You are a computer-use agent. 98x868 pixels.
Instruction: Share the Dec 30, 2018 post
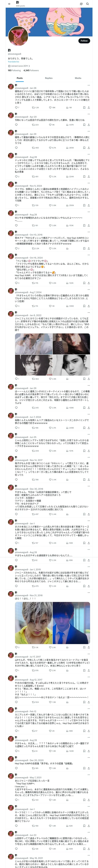(x=89, y=514)
